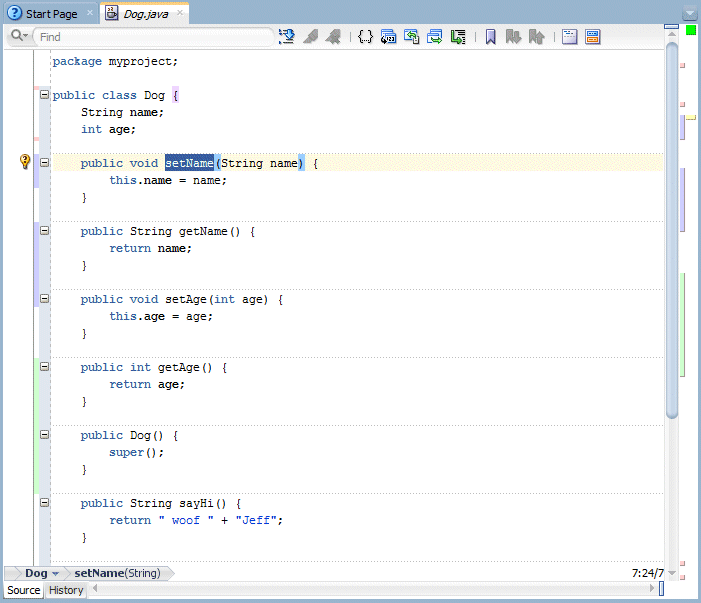Collapse the getAge method fold
This screenshot has height=603, width=701.
(x=44, y=367)
